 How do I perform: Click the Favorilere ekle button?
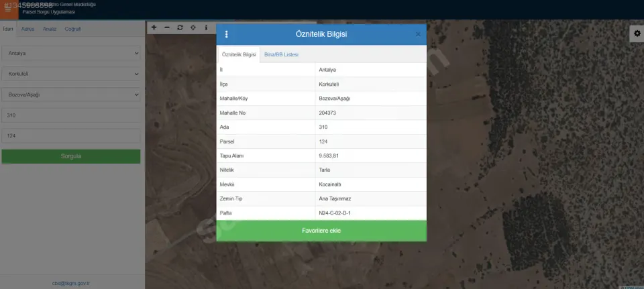coord(321,231)
